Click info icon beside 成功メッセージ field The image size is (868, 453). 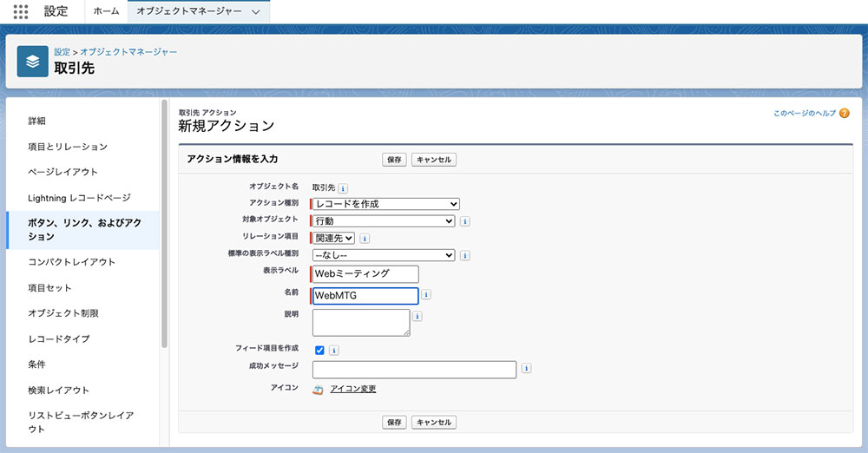pos(526,368)
